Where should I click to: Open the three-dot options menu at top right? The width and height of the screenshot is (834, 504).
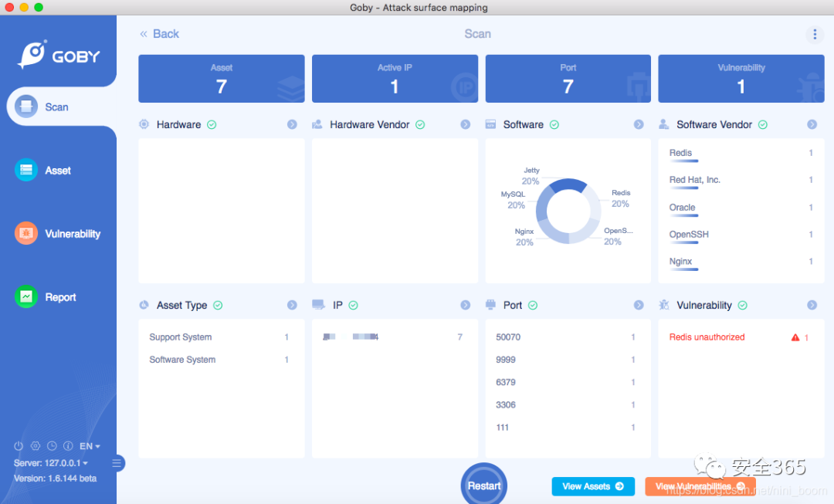815,35
